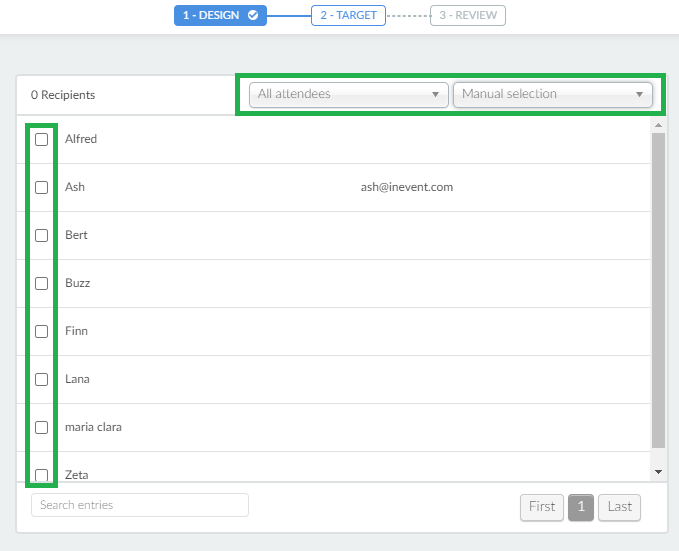The height and width of the screenshot is (551, 679).
Task: Click the DESIGN step checkmark icon
Action: 253,15
